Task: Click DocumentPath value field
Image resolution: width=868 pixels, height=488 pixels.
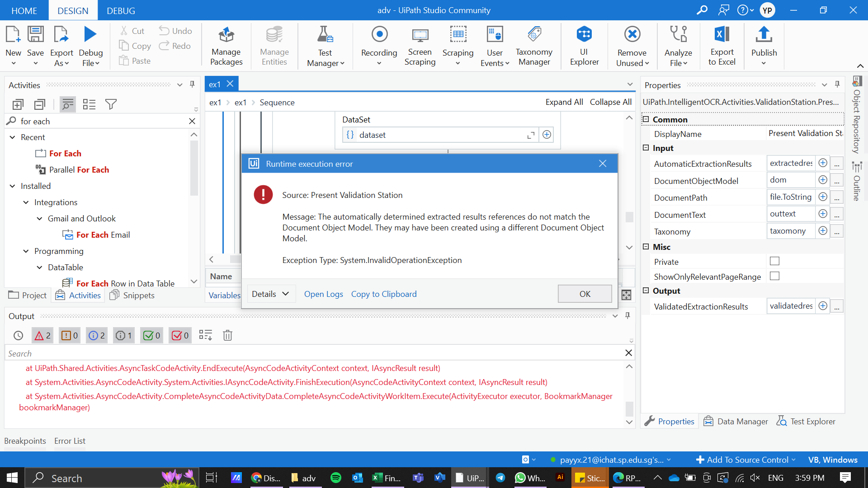Action: (791, 197)
